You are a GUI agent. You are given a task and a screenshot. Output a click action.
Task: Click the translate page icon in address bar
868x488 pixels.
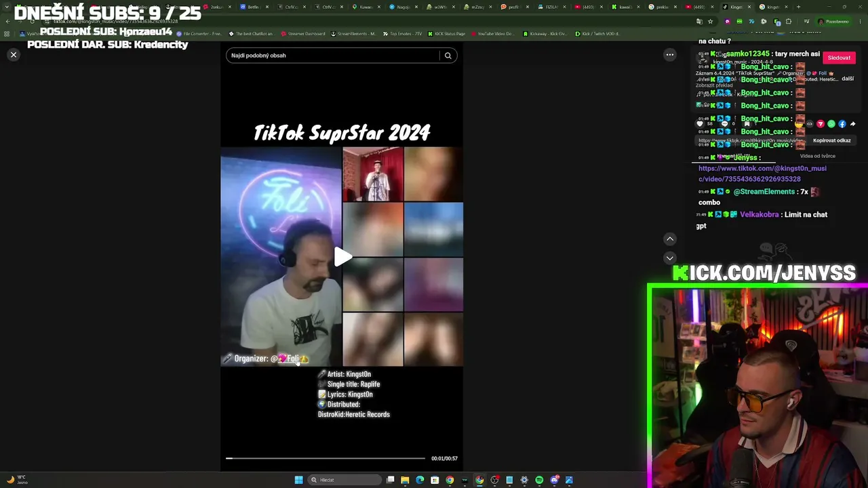699,22
